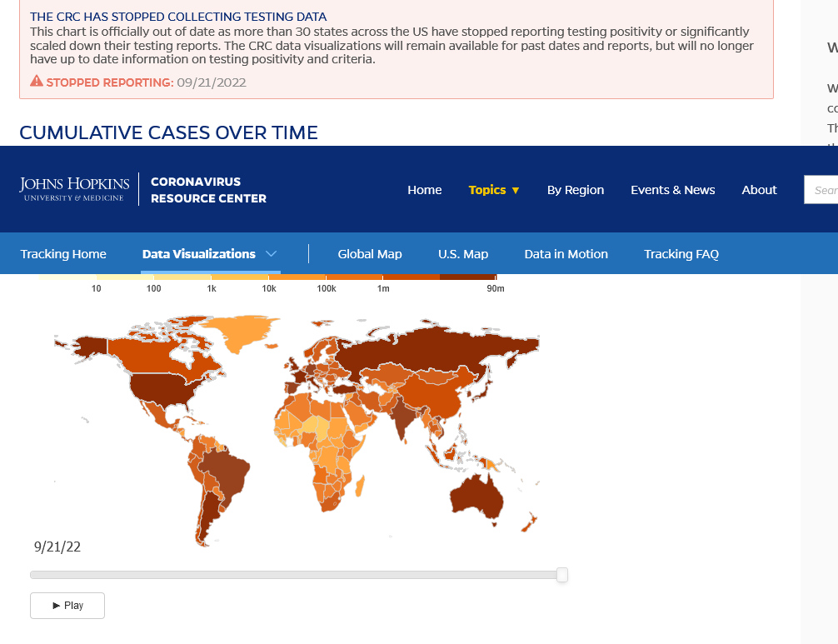Click the darkest 90m legend color
Viewport: 838px width, 644px height.
click(467, 277)
